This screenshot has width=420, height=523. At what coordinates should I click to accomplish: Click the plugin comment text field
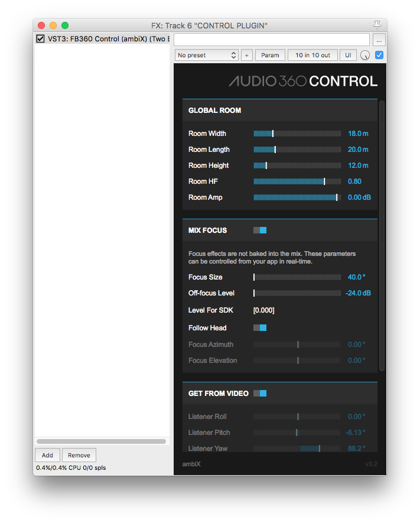pyautogui.click(x=272, y=40)
